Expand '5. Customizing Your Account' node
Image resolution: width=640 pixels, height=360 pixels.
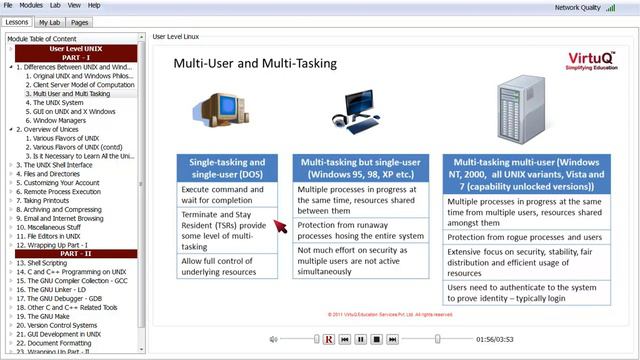tap(11, 183)
